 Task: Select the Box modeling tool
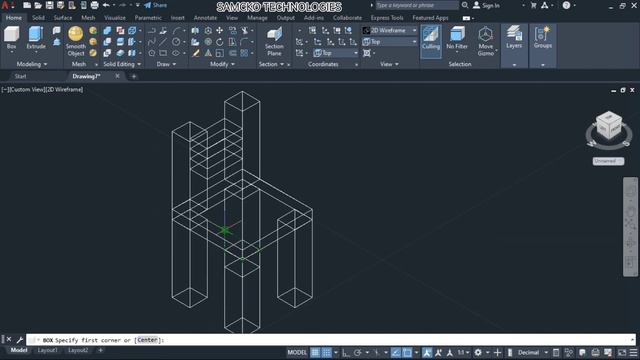click(11, 38)
